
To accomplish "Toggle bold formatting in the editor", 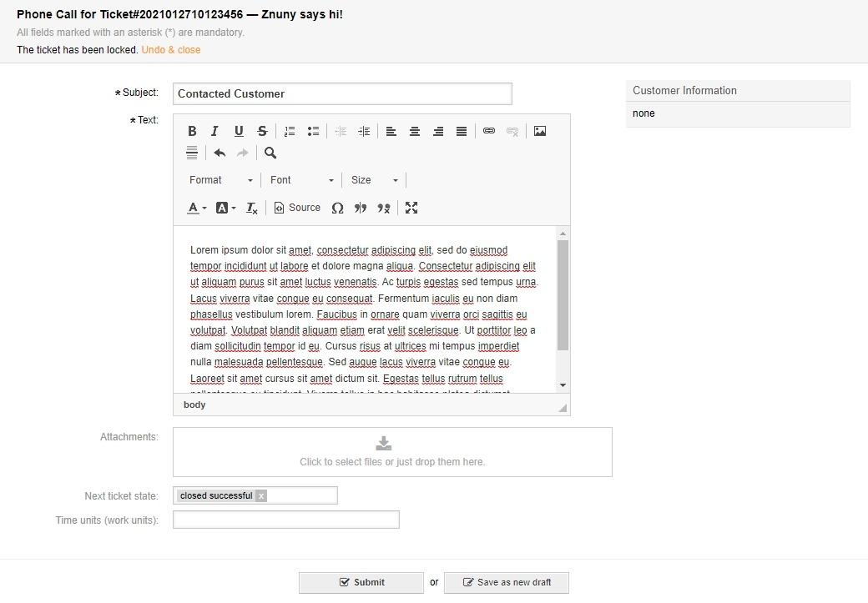I will pos(192,131).
